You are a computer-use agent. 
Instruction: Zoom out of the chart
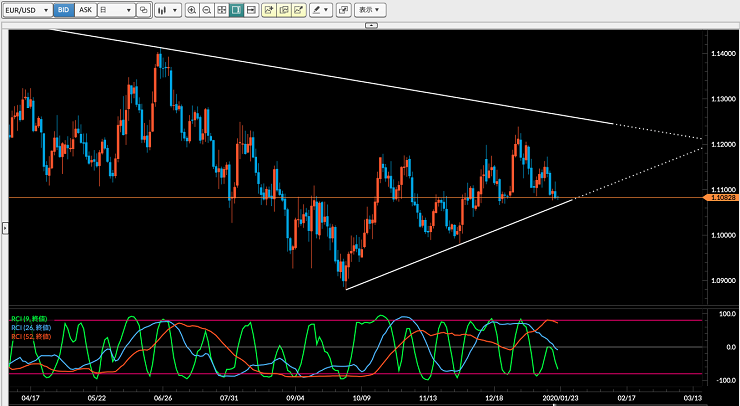207,10
